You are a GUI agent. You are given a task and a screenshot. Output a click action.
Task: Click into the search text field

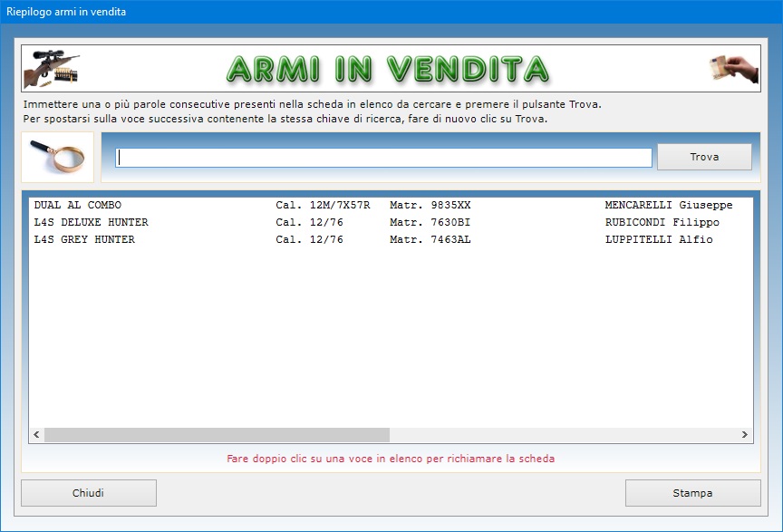383,158
